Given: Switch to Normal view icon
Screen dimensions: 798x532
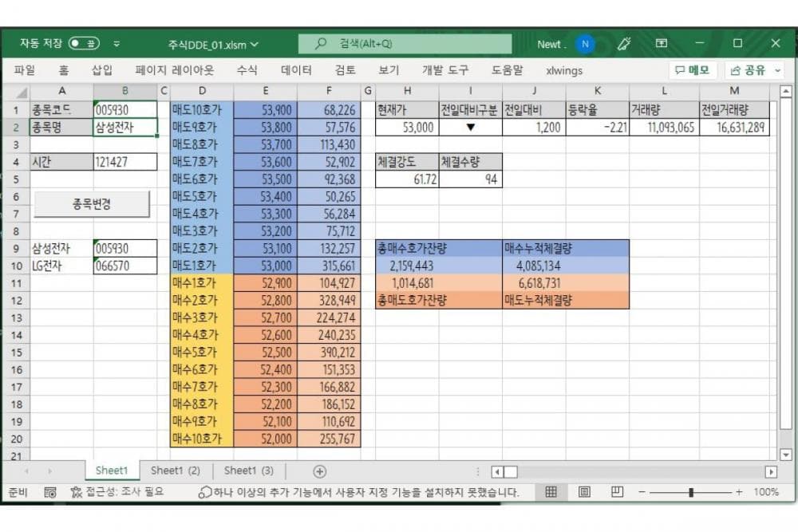Looking at the screenshot, I should pyautogui.click(x=551, y=492).
